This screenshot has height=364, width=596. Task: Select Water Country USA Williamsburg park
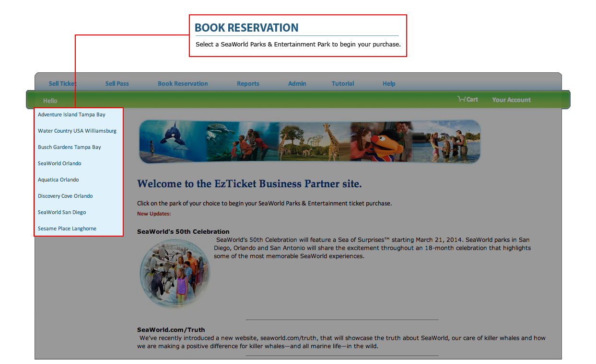77,131
